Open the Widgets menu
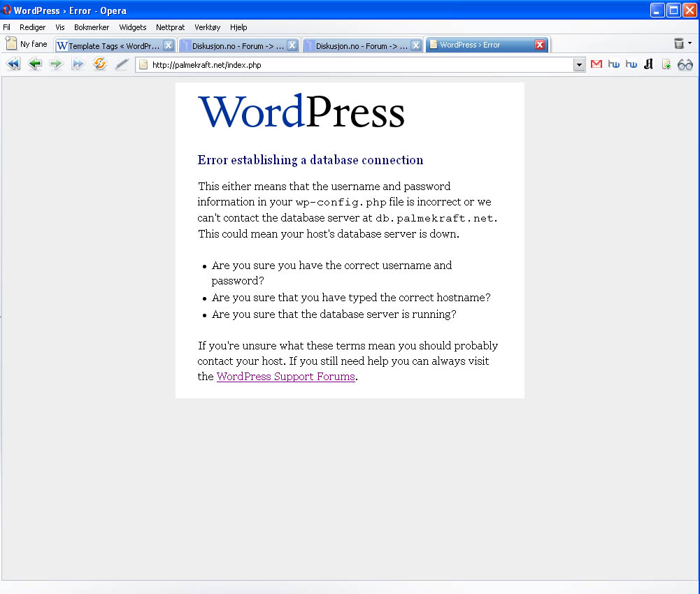The width and height of the screenshot is (700, 594). pos(133,27)
